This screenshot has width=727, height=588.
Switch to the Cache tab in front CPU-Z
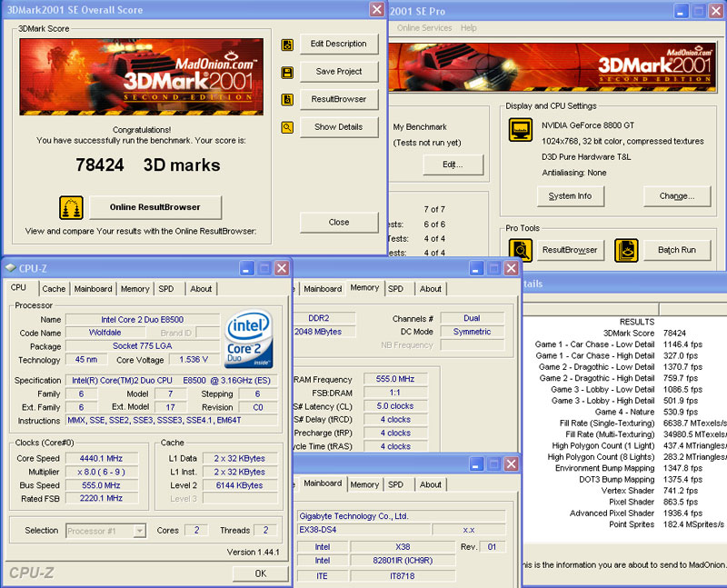pyautogui.click(x=54, y=289)
